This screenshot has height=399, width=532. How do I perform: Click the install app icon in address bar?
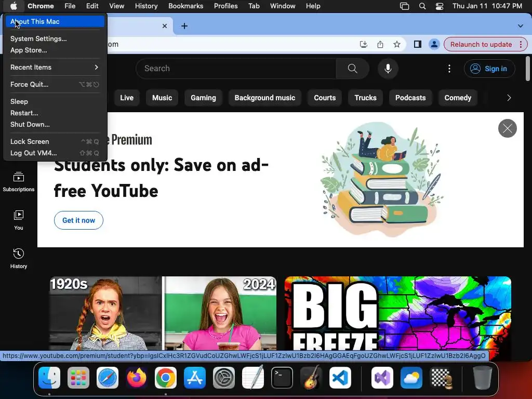click(363, 45)
